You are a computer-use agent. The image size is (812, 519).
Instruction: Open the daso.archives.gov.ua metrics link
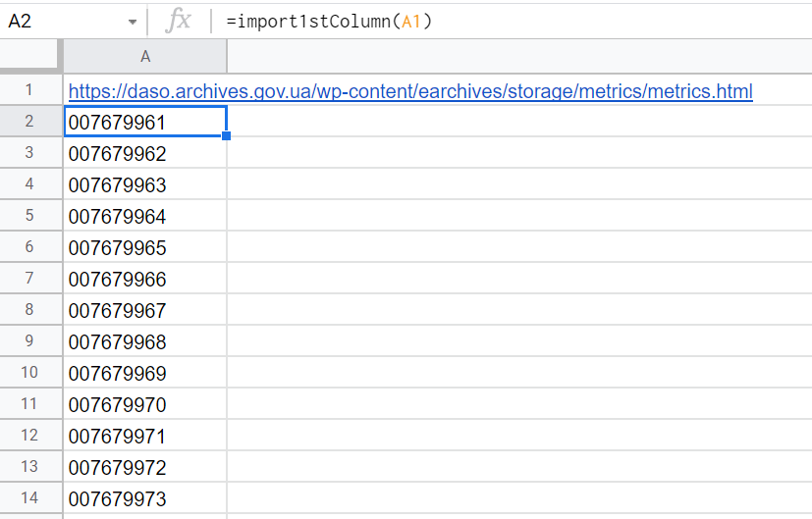click(x=410, y=91)
